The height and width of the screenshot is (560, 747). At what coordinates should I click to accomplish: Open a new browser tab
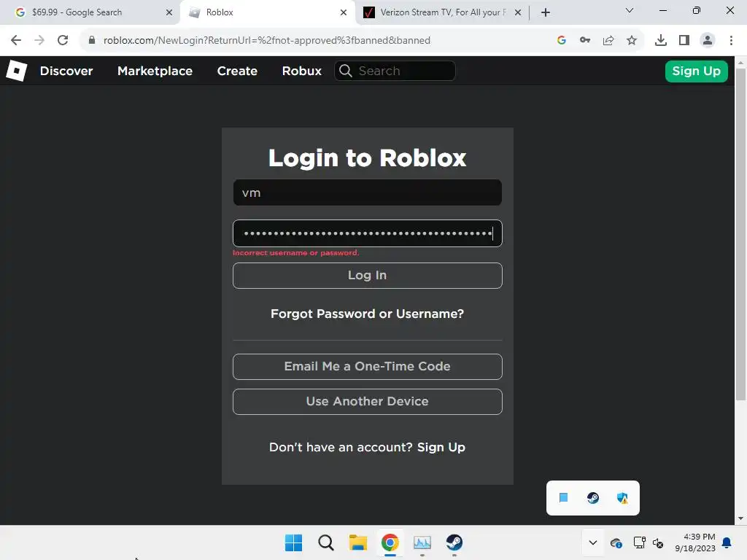[546, 12]
